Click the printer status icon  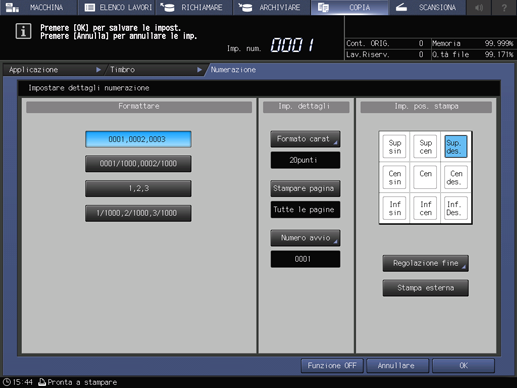click(42, 382)
